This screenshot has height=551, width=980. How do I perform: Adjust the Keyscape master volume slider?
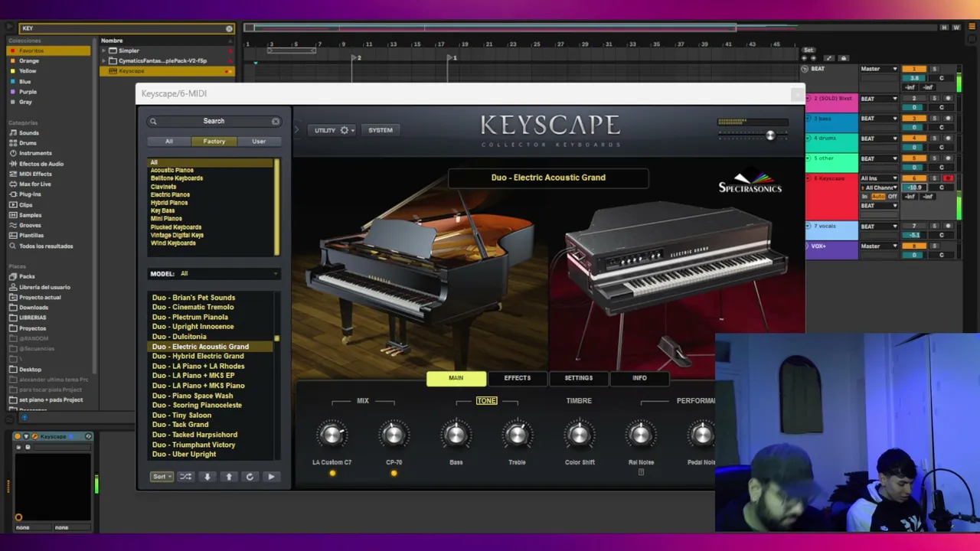point(770,135)
